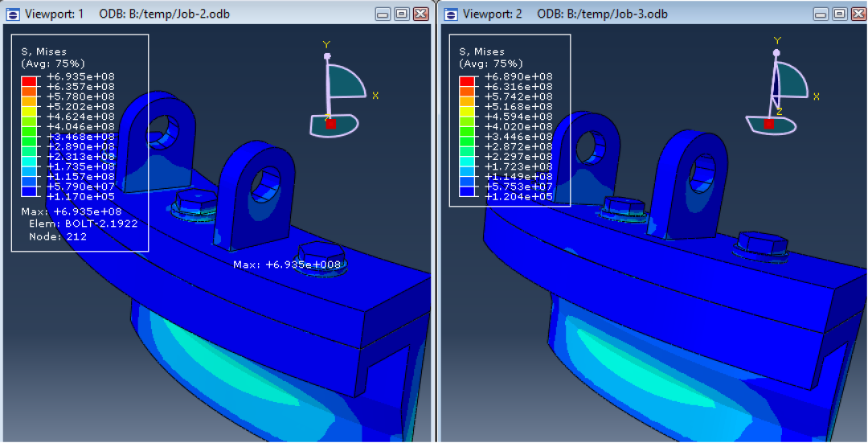Click legend value +2.890e+08

(x=81, y=146)
